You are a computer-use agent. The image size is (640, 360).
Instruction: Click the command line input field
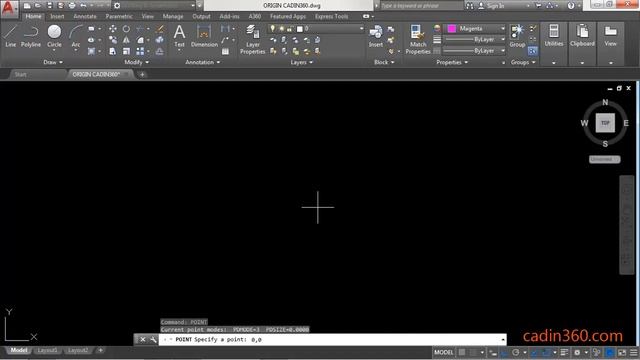pyautogui.click(x=333, y=339)
